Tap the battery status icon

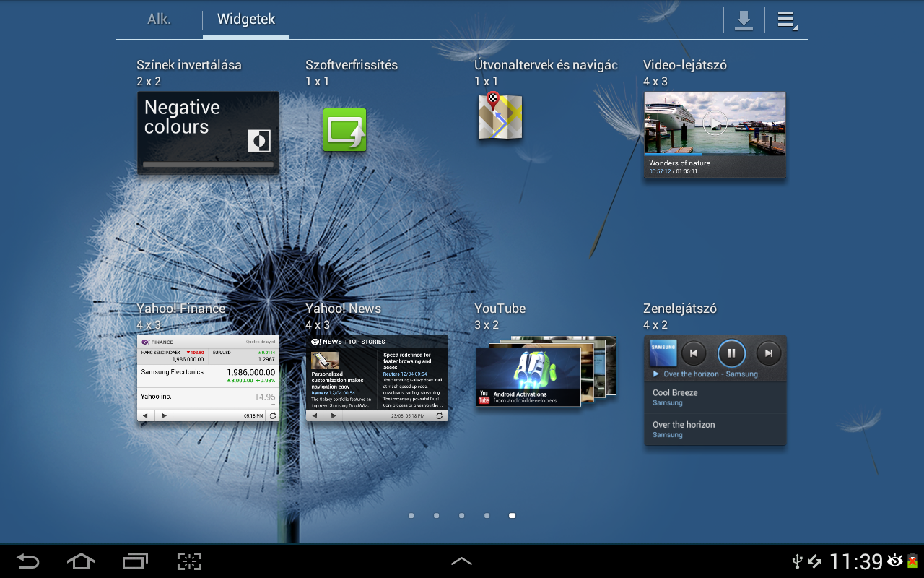pyautogui.click(x=912, y=561)
